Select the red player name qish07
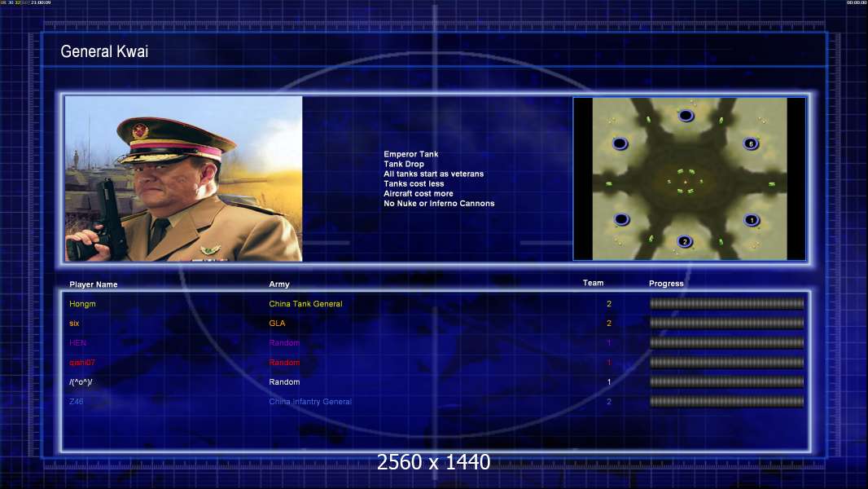 tap(82, 363)
